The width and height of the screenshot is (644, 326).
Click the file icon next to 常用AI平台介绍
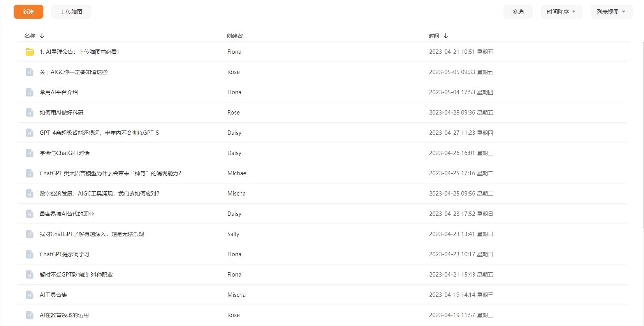pyautogui.click(x=30, y=92)
